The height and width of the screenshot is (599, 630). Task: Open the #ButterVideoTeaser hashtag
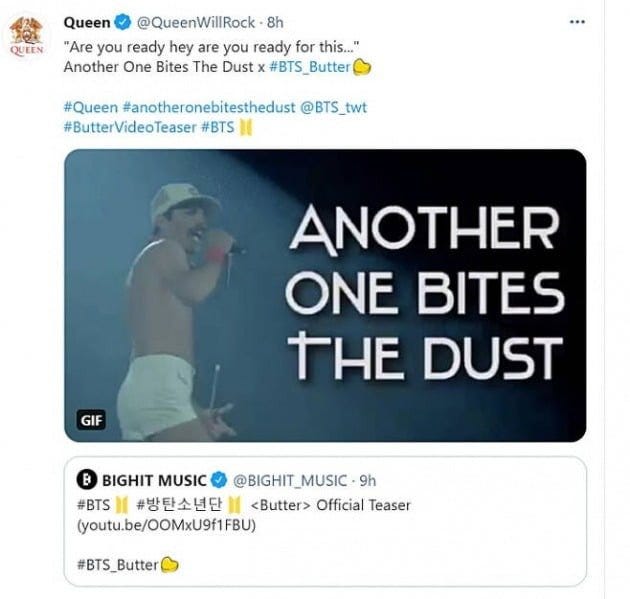pos(130,127)
